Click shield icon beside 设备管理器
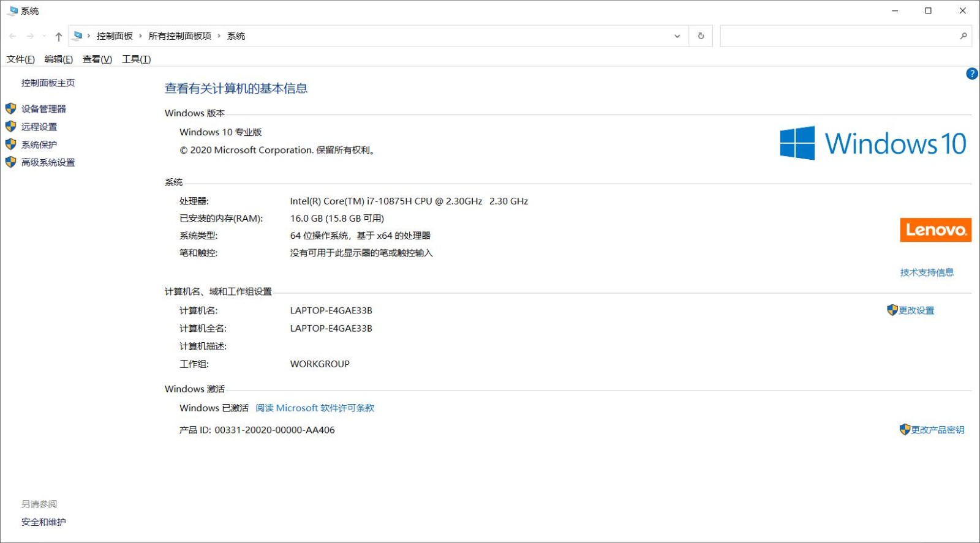The height and width of the screenshot is (543, 980). 10,108
